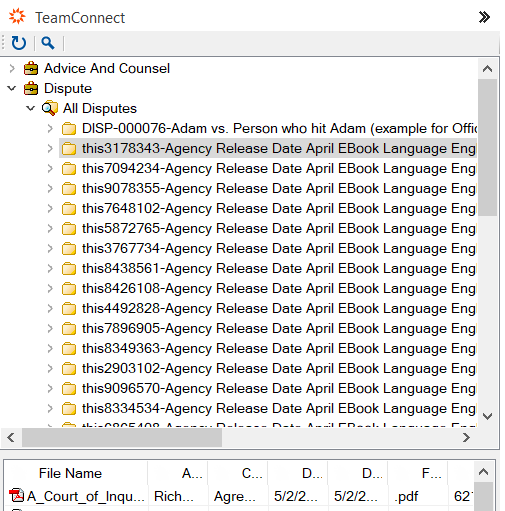Click the TeamConnect starburst logo
Screen dimensions: 505x511
17,17
